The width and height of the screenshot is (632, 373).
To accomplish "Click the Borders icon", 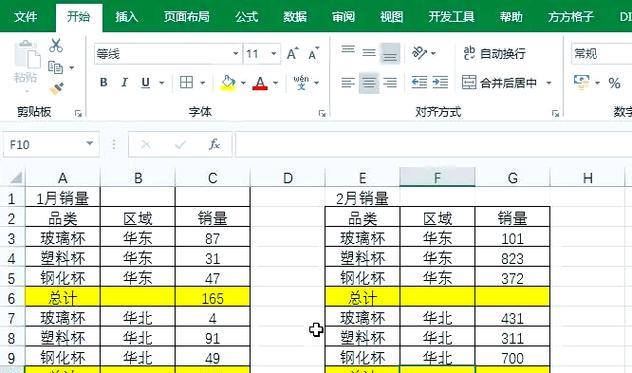I will (186, 83).
